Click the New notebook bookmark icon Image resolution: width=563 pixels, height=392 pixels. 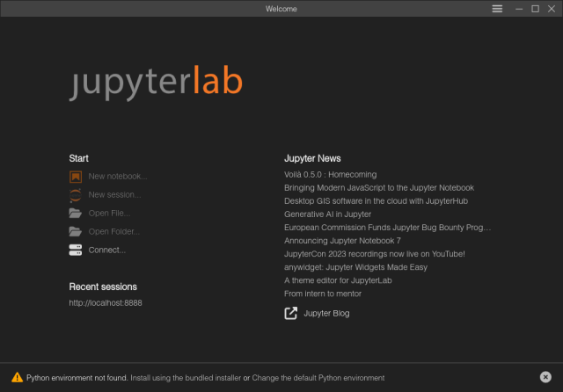coord(76,177)
